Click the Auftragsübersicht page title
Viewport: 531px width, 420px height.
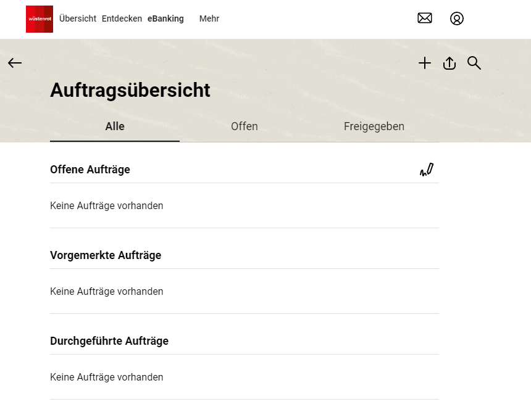[130, 90]
